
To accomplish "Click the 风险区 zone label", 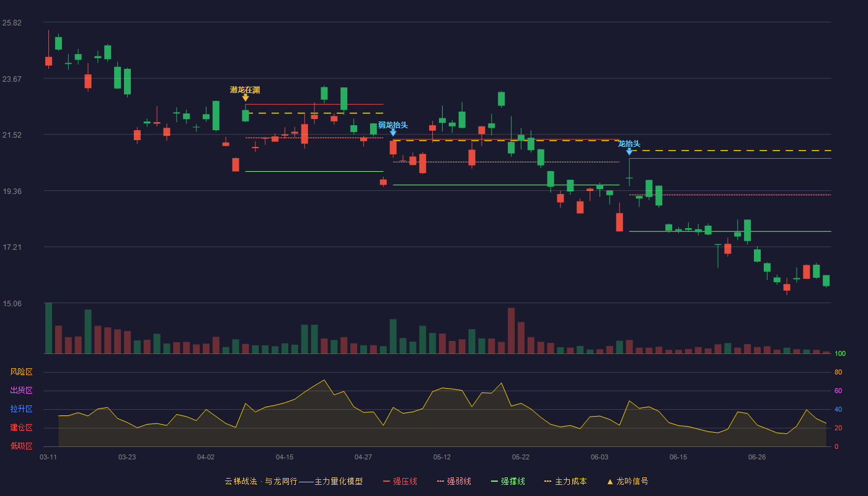I will (x=21, y=372).
